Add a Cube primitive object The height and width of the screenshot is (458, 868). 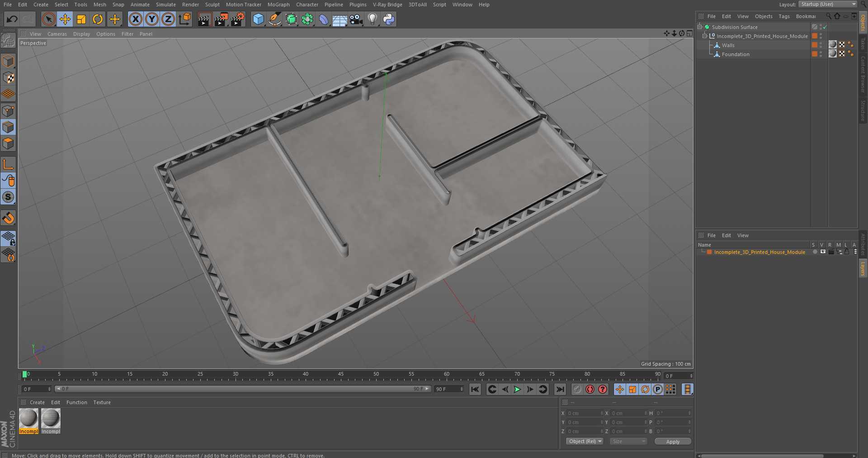(x=258, y=19)
